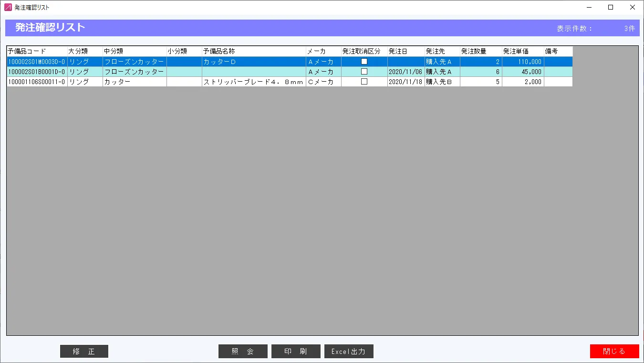Image resolution: width=644 pixels, height=363 pixels.
Task: Click the red 閉じる (Close) button
Action: click(x=614, y=351)
